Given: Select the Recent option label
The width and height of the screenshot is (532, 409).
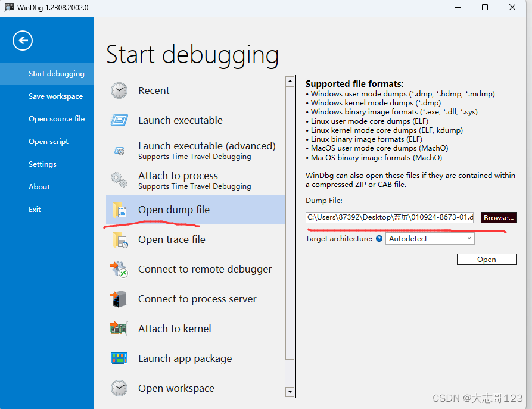Looking at the screenshot, I should pos(154,90).
